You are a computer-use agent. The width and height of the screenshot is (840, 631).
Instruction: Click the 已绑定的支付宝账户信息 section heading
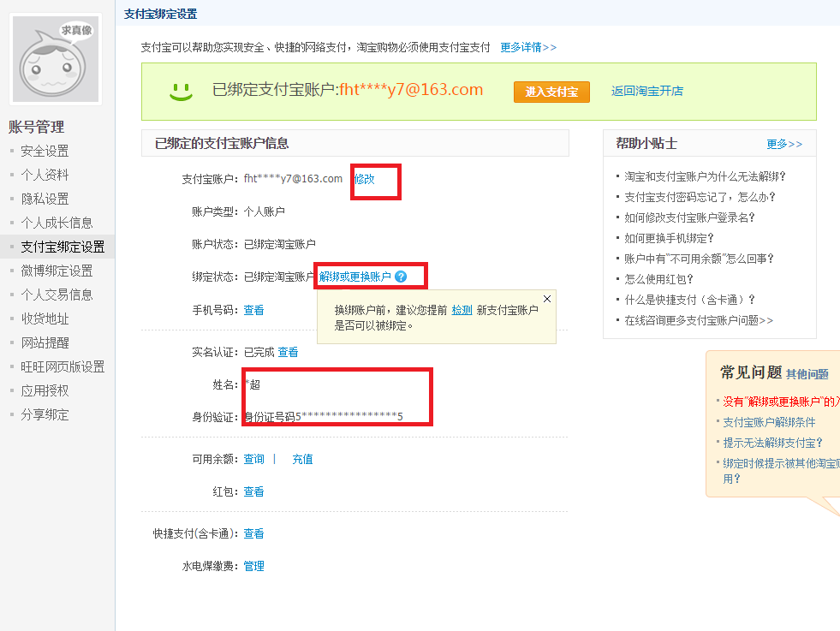222,143
